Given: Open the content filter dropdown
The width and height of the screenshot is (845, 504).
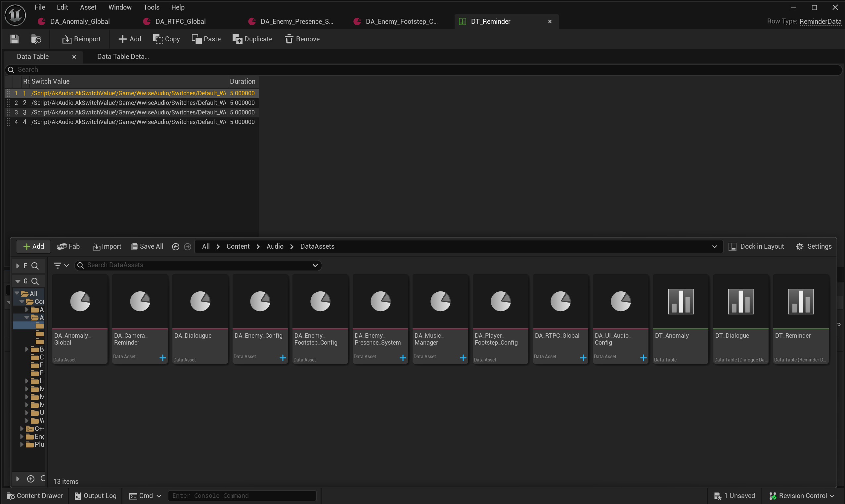Looking at the screenshot, I should (x=61, y=266).
